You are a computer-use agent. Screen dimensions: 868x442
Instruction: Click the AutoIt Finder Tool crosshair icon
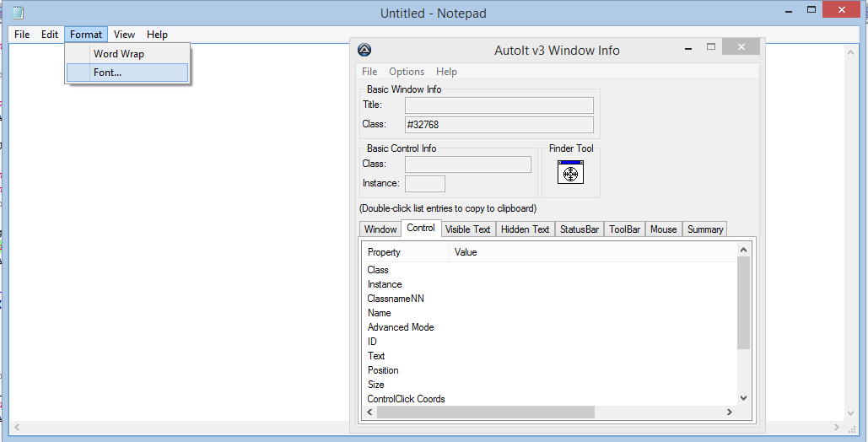pos(571,172)
